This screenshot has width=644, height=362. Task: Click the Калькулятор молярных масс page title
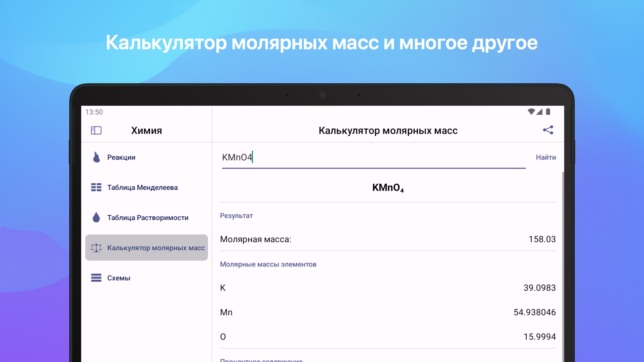pos(388,131)
